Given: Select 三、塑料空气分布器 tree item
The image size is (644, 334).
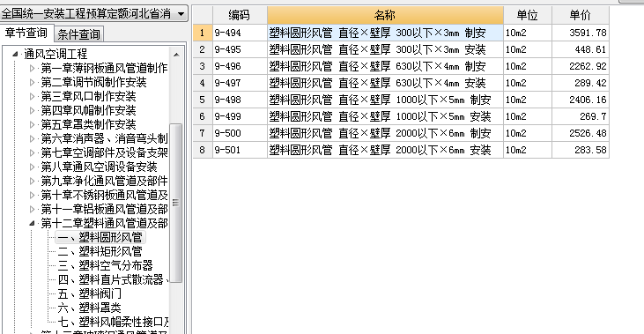Looking at the screenshot, I should tap(105, 265).
